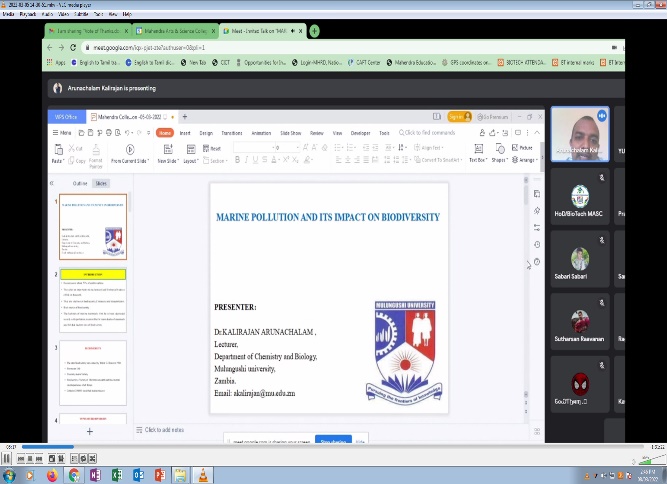Launch Excel from the Windows taskbar
This screenshot has height=484, width=667.
click(x=117, y=475)
